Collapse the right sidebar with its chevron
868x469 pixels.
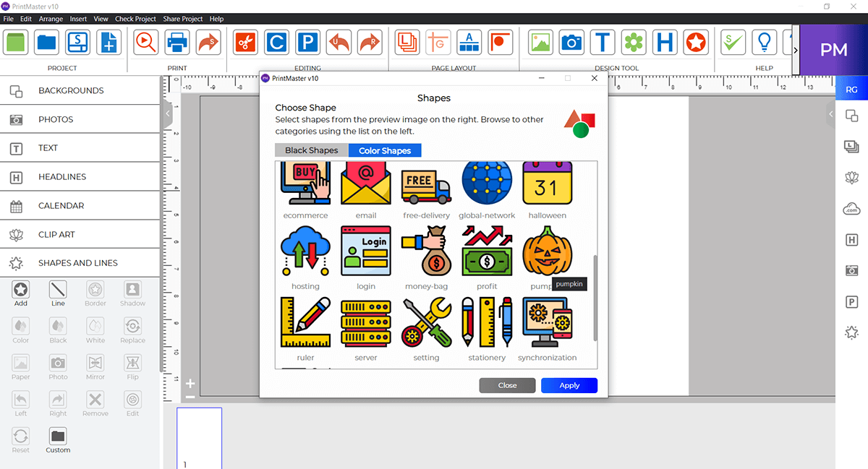tap(830, 113)
